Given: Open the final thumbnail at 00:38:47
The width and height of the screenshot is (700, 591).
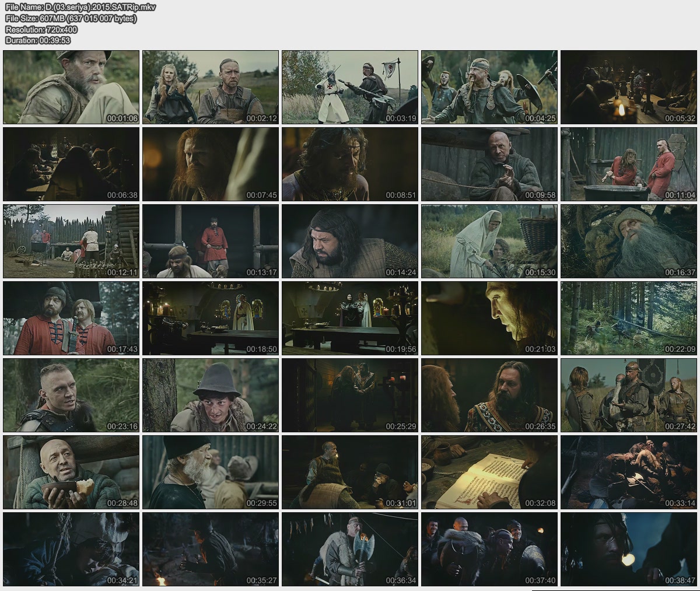Looking at the screenshot, I should click(629, 549).
